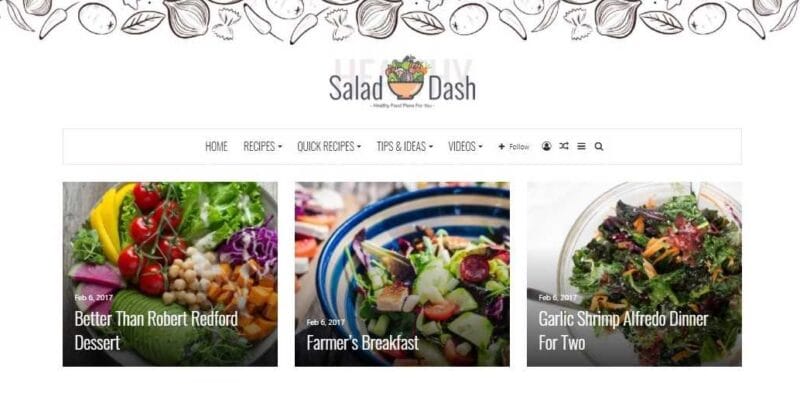Click the shuffle random post icon
Image resolution: width=800 pixels, height=400 pixels.
(x=563, y=146)
